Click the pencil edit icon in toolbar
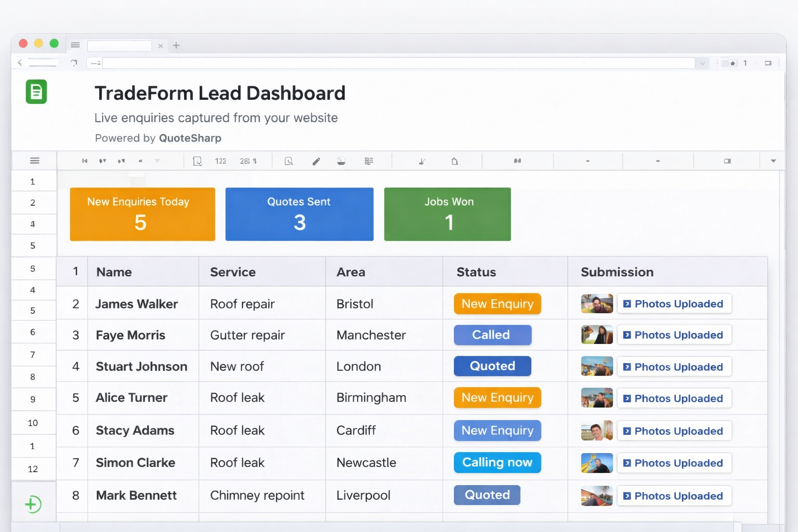Image resolution: width=798 pixels, height=532 pixels. pyautogui.click(x=316, y=161)
